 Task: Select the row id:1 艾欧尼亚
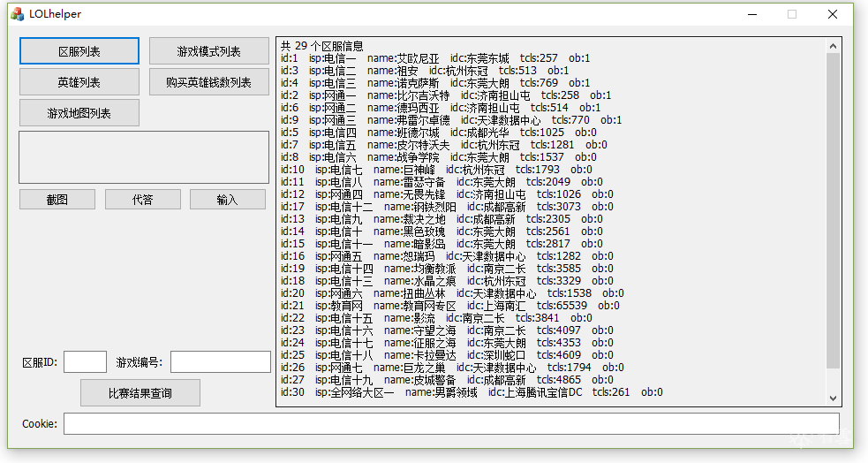pos(435,58)
